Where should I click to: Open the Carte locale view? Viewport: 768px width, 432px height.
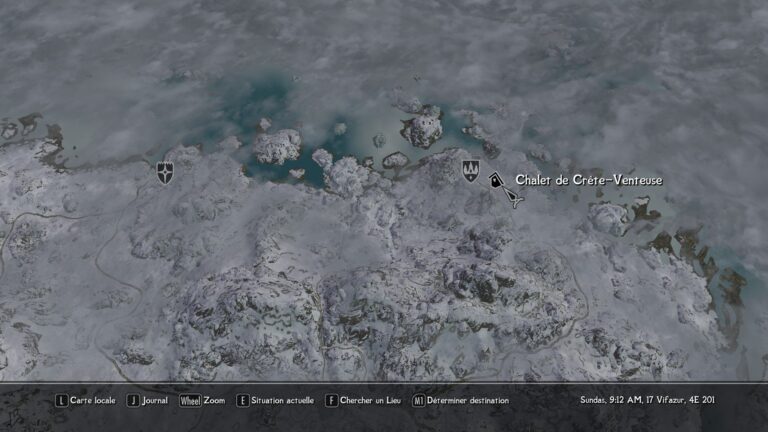[x=93, y=400]
